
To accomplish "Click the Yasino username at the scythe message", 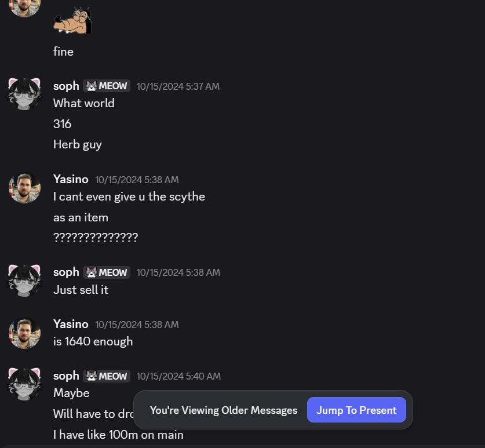I will (x=71, y=180).
